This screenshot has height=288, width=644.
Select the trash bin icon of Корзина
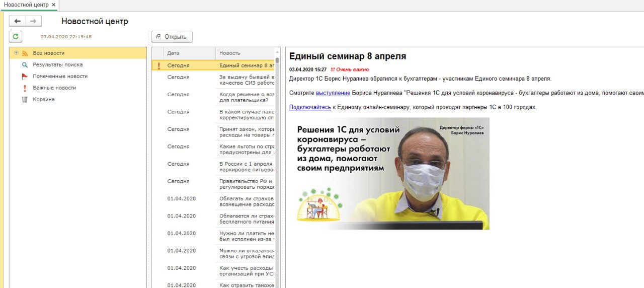pyautogui.click(x=25, y=99)
